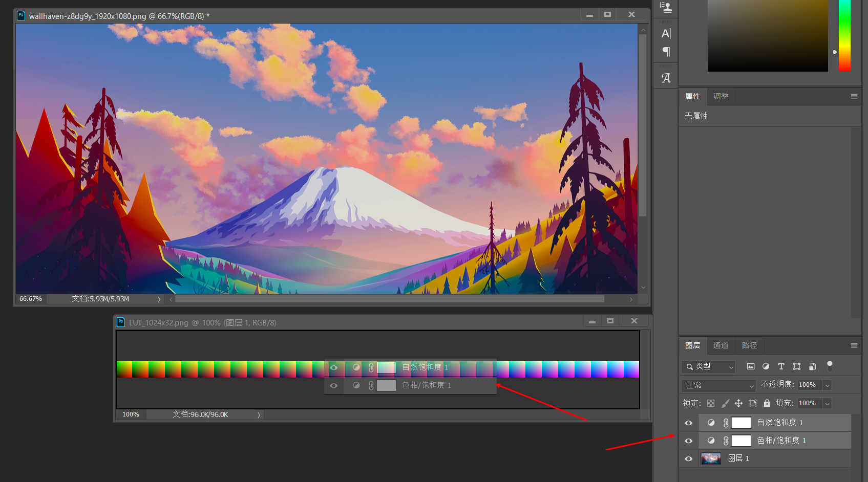Click the 100% zoom field in LUT window
The image size is (868, 482).
pyautogui.click(x=131, y=414)
